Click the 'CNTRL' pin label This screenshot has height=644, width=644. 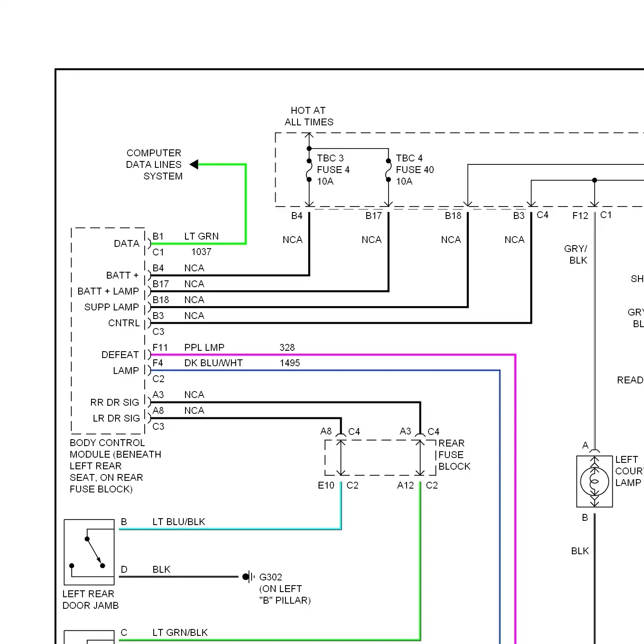pyautogui.click(x=124, y=323)
